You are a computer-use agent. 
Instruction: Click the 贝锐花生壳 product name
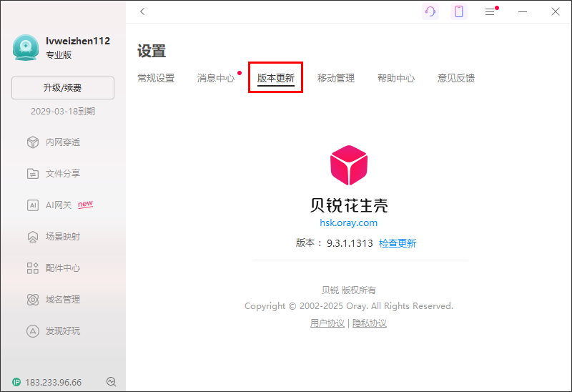point(349,205)
